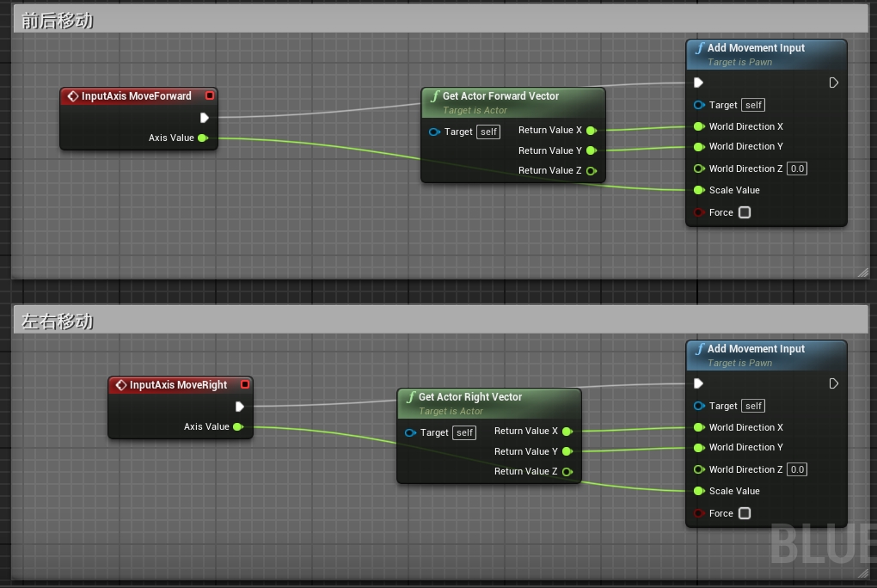Click Target self field on Get Actor Forward Vector

(x=488, y=132)
